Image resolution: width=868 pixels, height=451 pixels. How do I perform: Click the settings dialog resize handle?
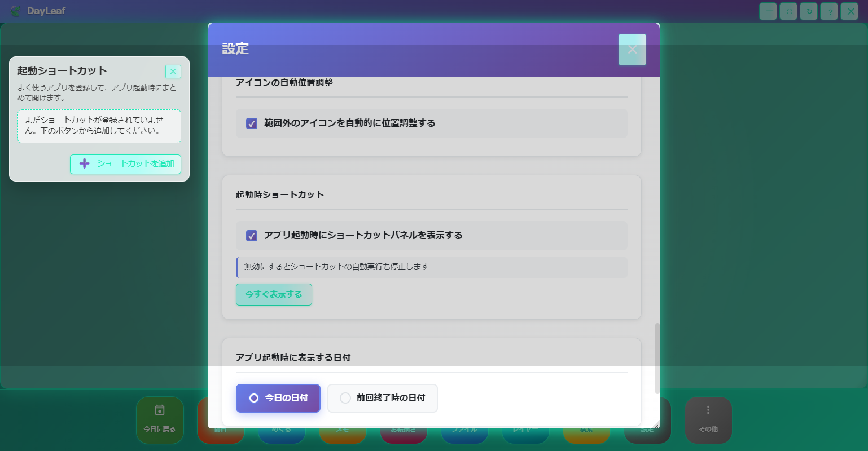click(x=656, y=425)
